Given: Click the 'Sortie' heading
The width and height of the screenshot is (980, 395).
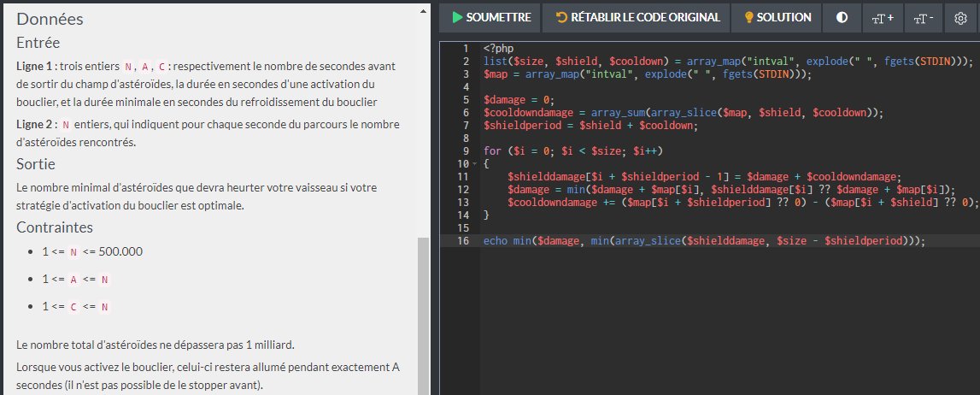Looking at the screenshot, I should point(36,164).
